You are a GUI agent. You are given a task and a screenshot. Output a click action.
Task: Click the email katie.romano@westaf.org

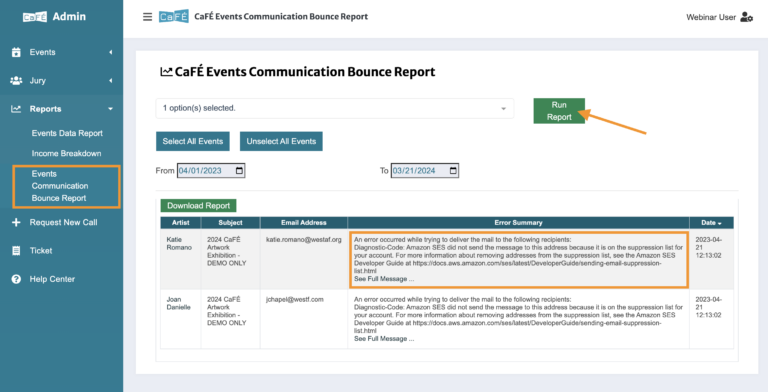click(x=304, y=240)
